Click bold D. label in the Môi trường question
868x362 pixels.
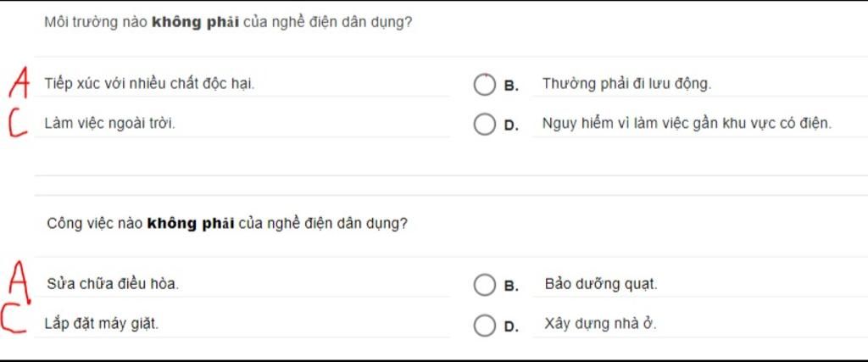[511, 125]
